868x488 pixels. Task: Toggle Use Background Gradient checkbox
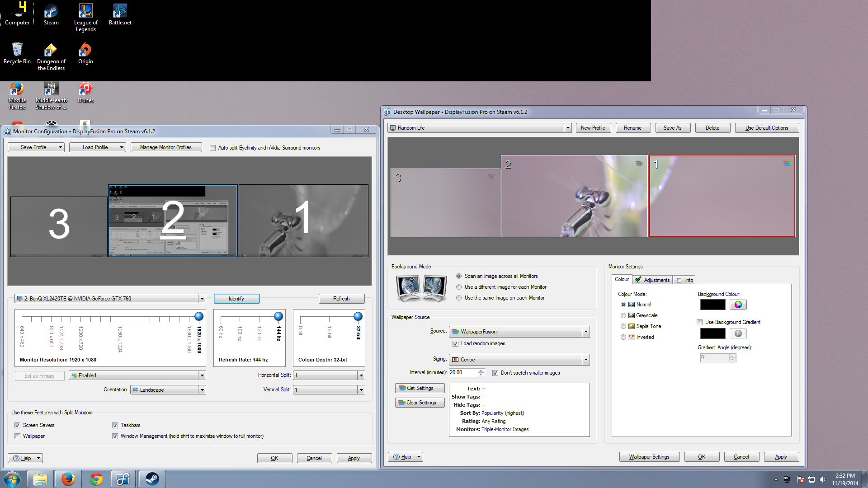tap(700, 322)
